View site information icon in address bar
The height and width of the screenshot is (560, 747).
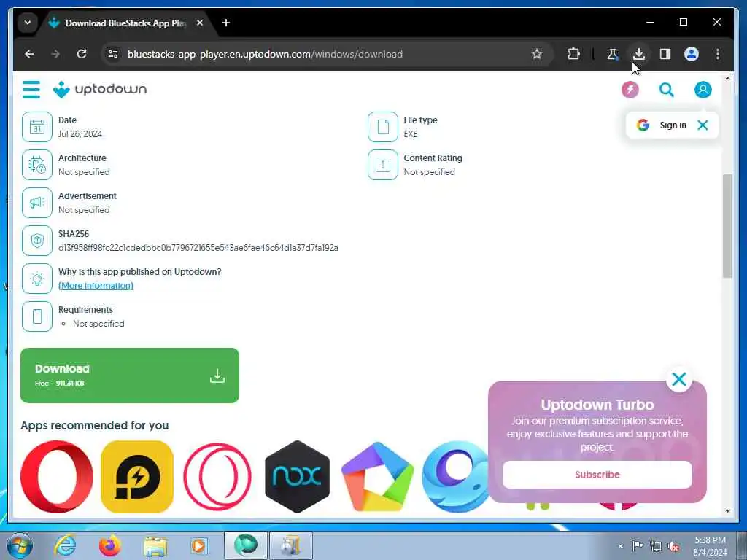tap(113, 54)
